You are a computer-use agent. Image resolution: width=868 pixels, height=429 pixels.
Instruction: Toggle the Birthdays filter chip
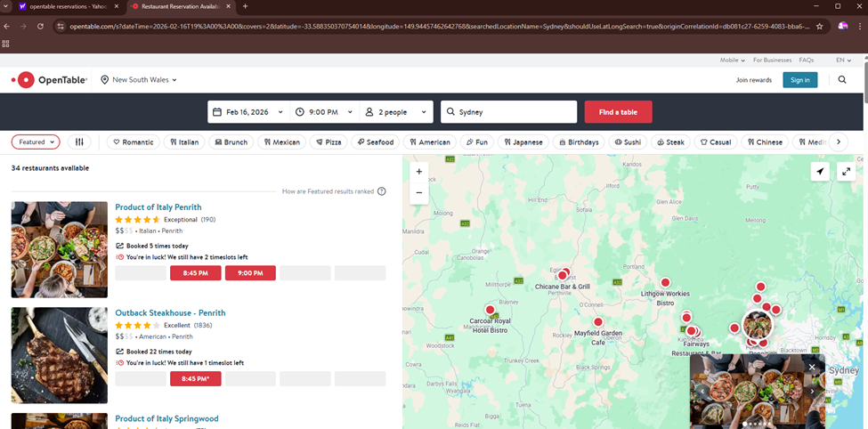tap(579, 142)
